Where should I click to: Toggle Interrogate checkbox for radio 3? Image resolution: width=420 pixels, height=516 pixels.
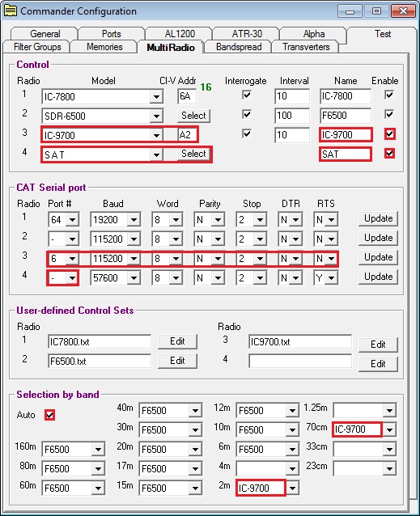pyautogui.click(x=247, y=134)
